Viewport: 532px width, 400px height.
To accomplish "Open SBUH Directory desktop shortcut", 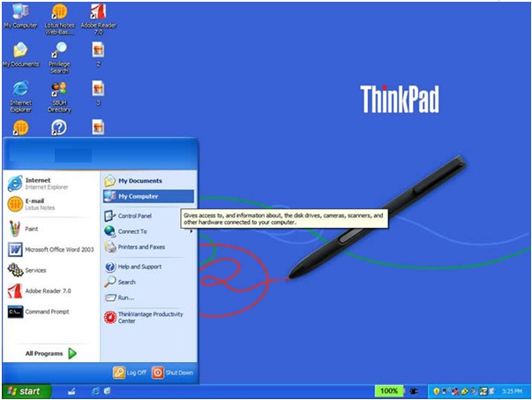I will [x=59, y=92].
